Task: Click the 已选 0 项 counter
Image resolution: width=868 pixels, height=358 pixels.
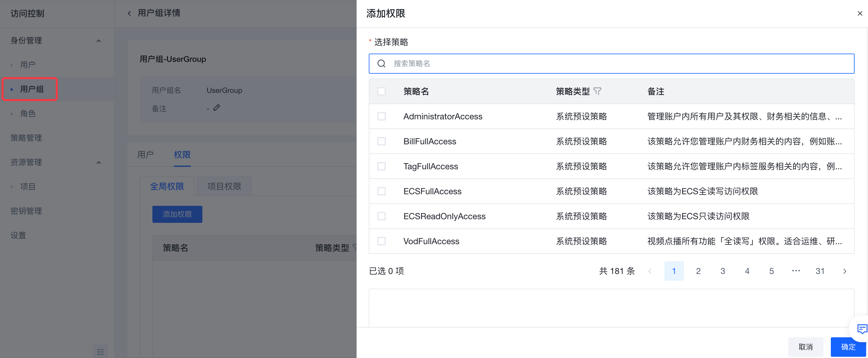Action: coord(386,271)
